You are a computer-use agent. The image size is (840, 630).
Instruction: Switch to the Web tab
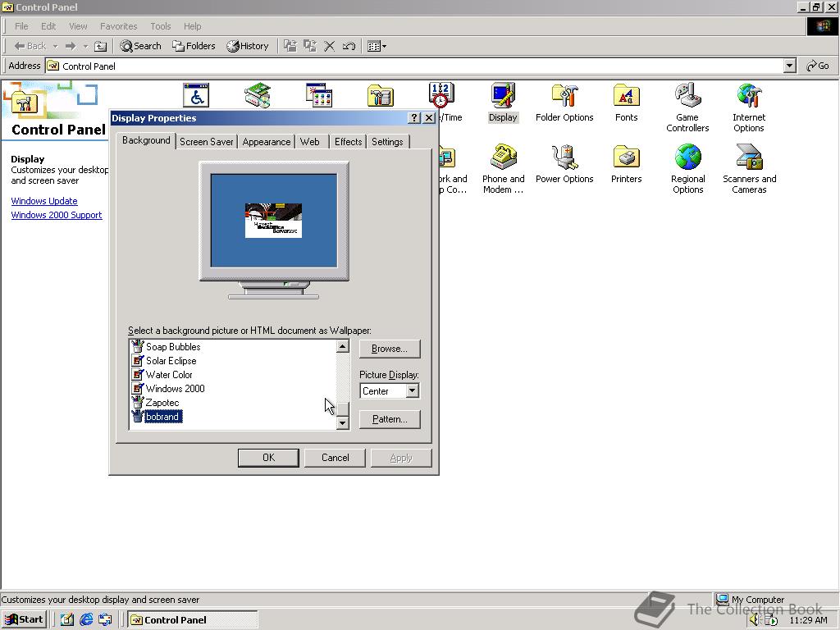click(309, 141)
